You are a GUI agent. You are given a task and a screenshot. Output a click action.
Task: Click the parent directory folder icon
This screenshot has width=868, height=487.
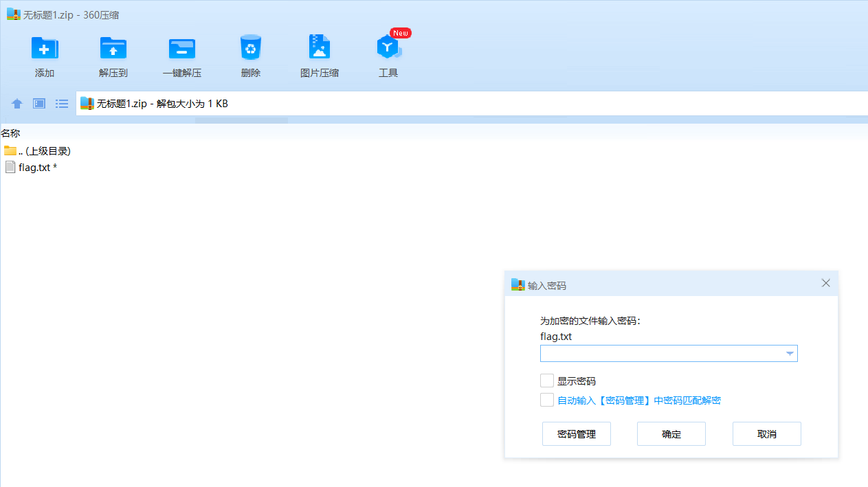(10, 150)
